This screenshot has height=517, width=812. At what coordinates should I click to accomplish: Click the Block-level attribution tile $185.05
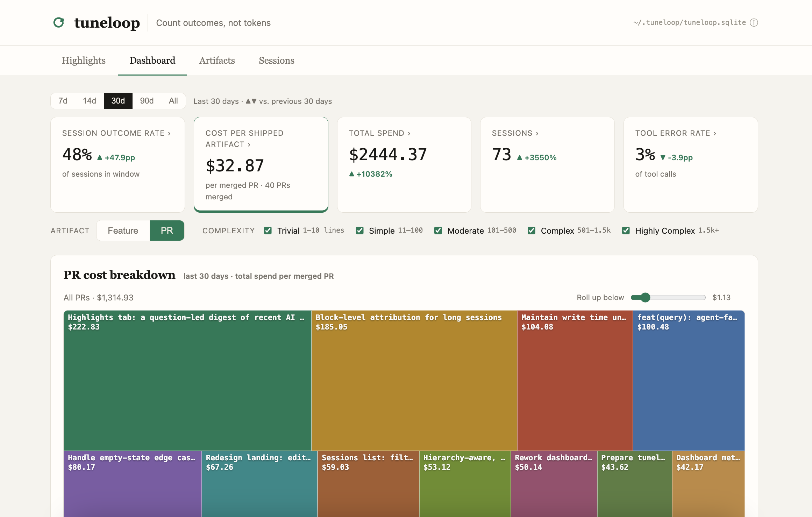click(414, 381)
